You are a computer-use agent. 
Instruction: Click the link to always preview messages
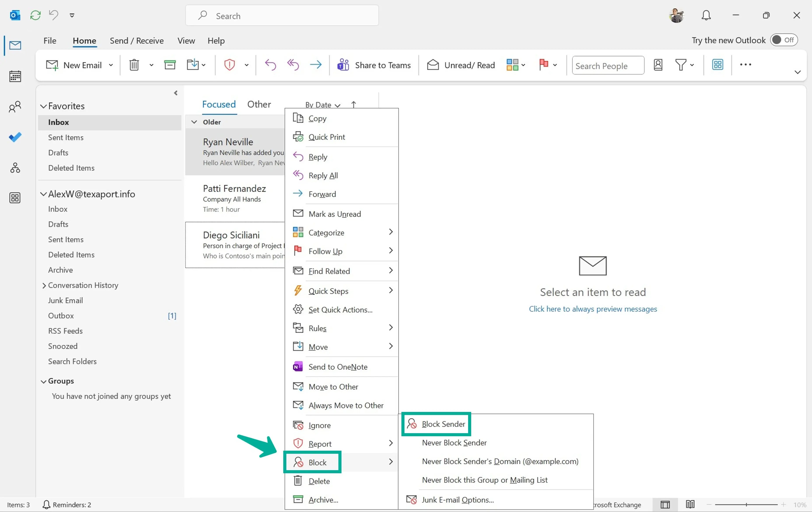[x=592, y=309]
